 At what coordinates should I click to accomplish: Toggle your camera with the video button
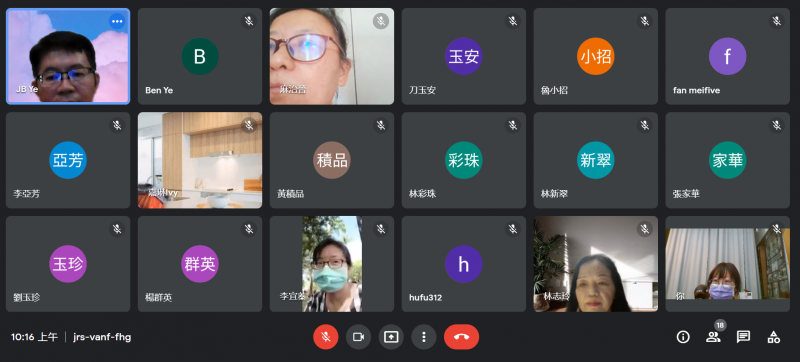[x=358, y=337]
